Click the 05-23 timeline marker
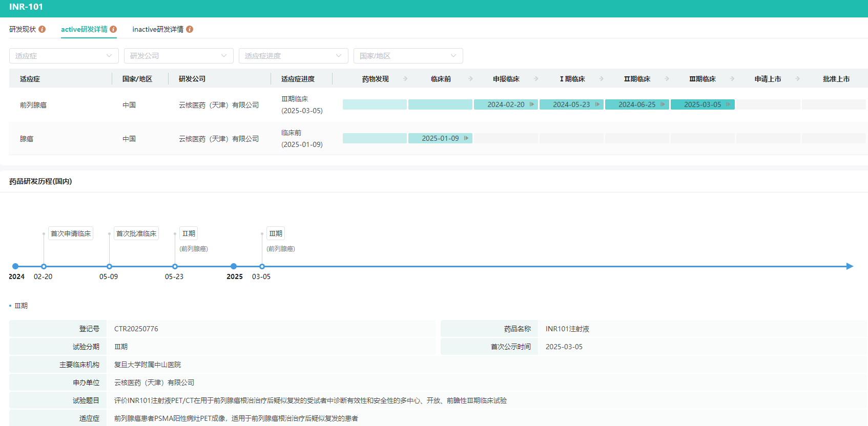 pos(175,266)
